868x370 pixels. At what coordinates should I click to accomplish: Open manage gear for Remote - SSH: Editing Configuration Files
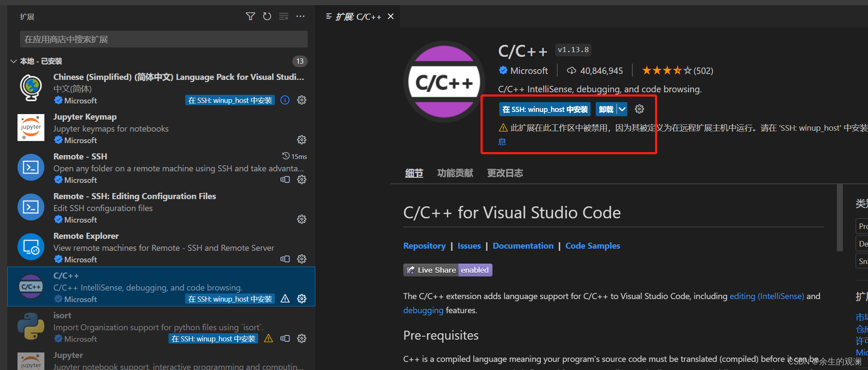pyautogui.click(x=302, y=219)
